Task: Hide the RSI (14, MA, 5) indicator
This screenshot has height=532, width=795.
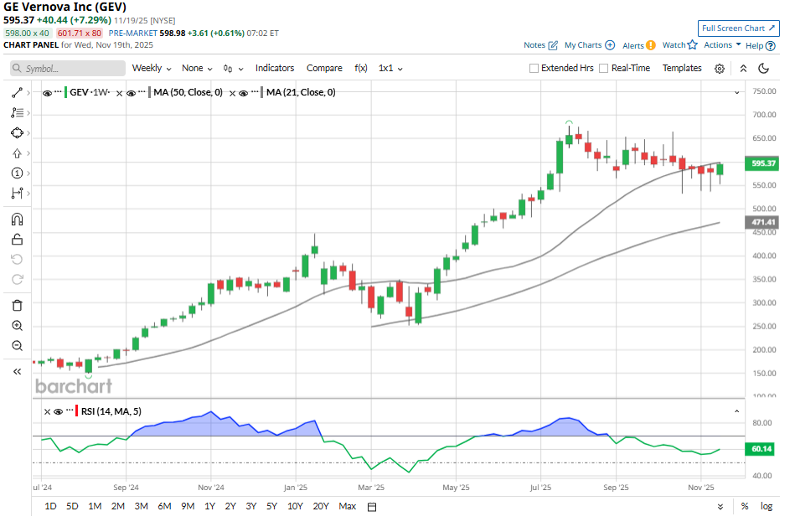Action: pyautogui.click(x=59, y=412)
